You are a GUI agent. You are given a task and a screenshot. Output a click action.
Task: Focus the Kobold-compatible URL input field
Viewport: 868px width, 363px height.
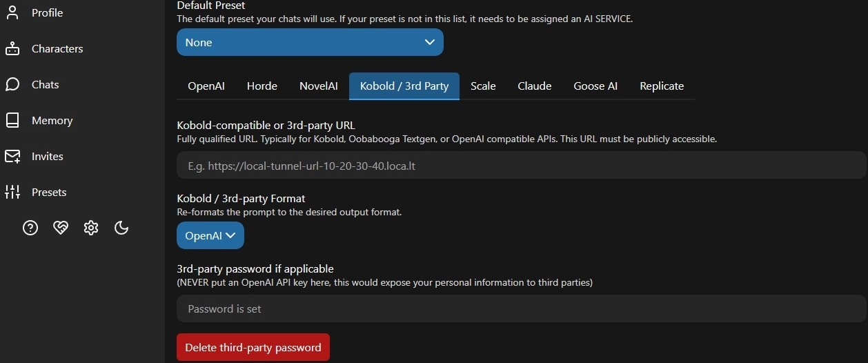pyautogui.click(x=521, y=166)
